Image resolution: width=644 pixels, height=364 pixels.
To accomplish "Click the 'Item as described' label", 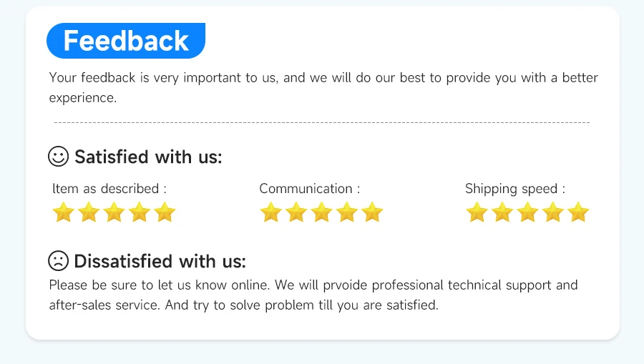I will pyautogui.click(x=109, y=189).
